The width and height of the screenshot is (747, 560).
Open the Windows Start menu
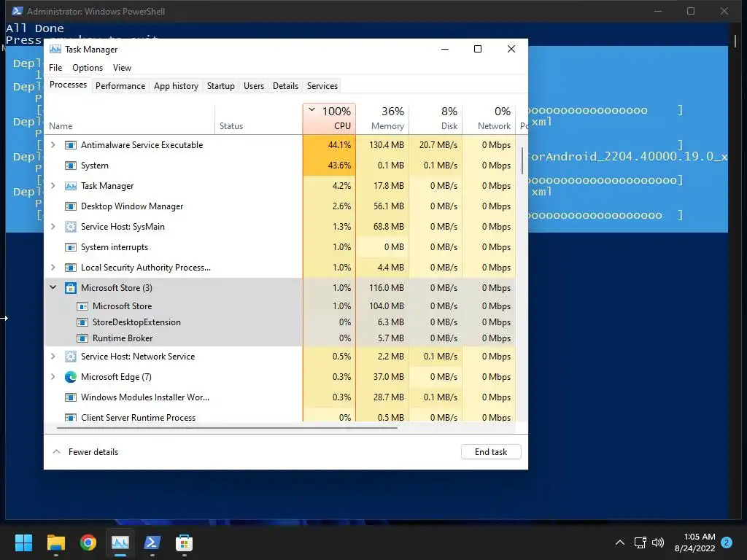pos(24,542)
